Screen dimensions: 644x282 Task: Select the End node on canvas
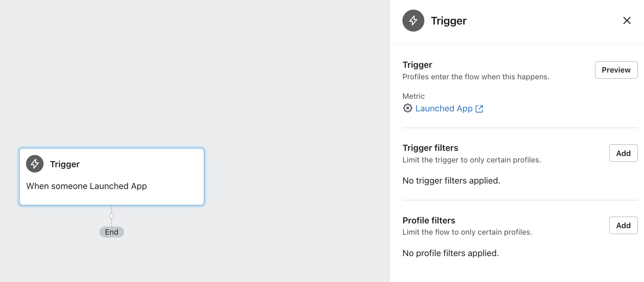[x=112, y=232]
